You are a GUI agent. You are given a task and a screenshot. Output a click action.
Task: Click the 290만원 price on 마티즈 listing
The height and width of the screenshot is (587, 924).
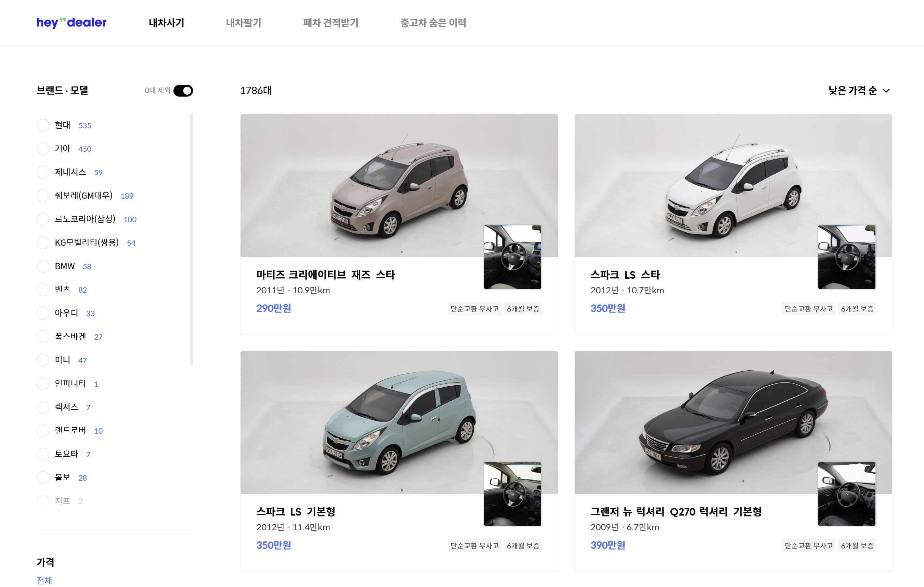click(274, 308)
